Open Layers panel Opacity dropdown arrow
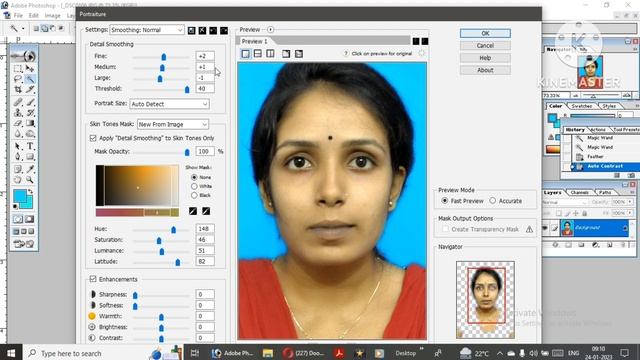640x360 pixels. pos(630,202)
